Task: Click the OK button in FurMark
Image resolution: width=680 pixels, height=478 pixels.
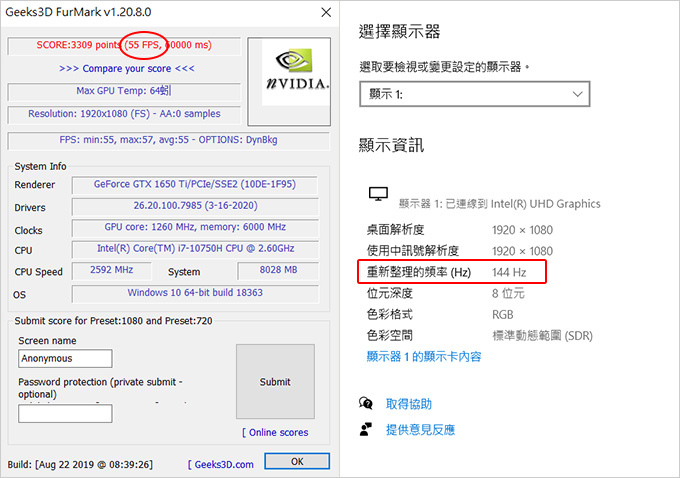Action: (297, 461)
